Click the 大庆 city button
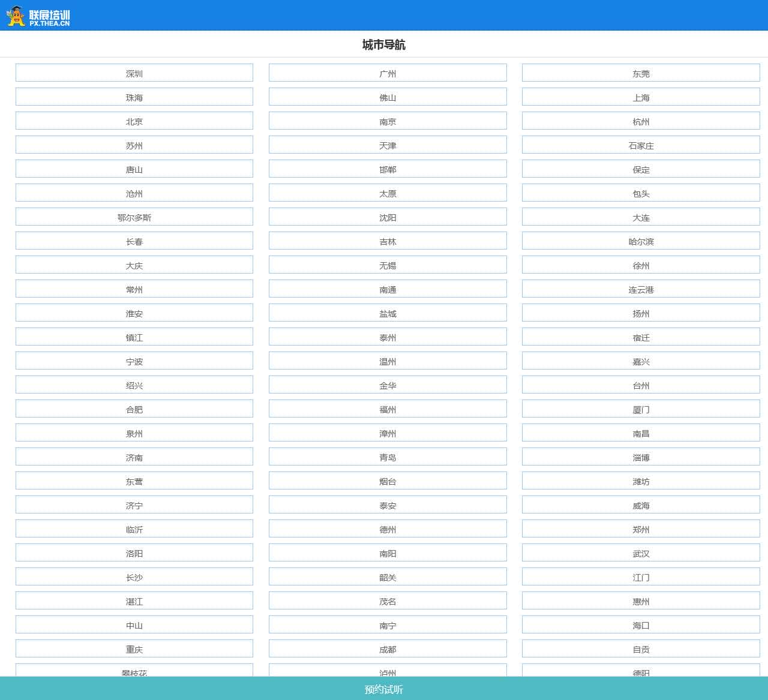The width and height of the screenshot is (768, 700). click(134, 265)
